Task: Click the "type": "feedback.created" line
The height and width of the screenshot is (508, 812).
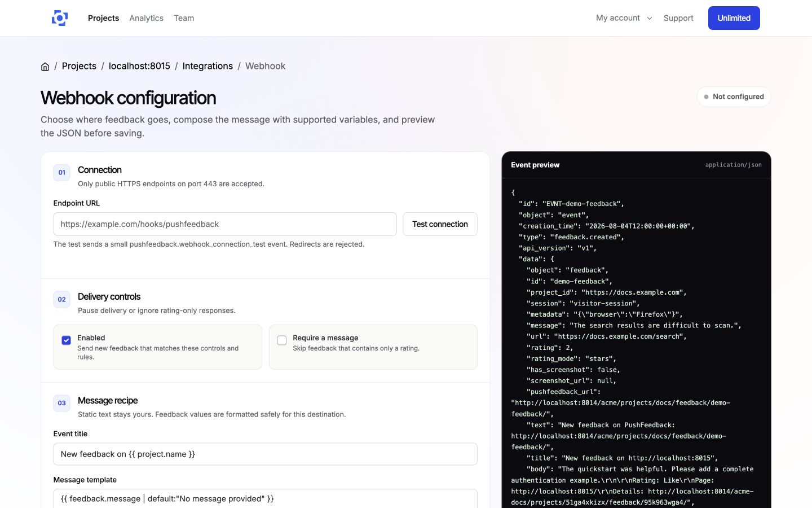Action: tap(571, 237)
